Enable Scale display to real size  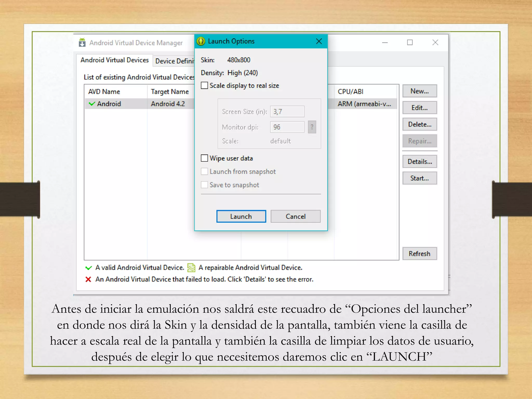tap(204, 85)
